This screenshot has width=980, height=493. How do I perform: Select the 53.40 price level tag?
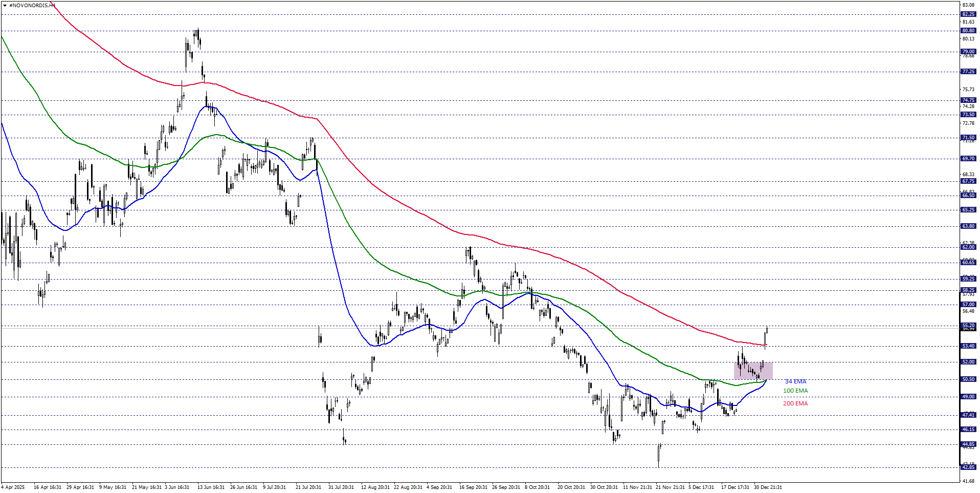coord(968,346)
